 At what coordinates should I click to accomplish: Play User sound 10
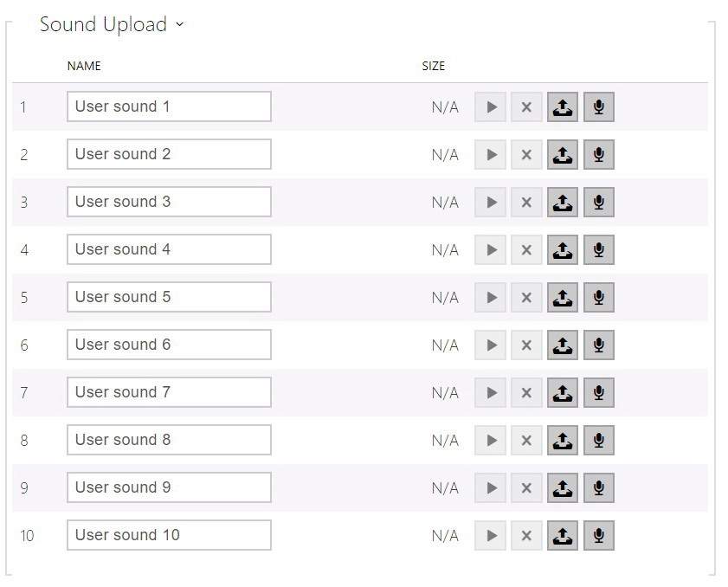[489, 535]
